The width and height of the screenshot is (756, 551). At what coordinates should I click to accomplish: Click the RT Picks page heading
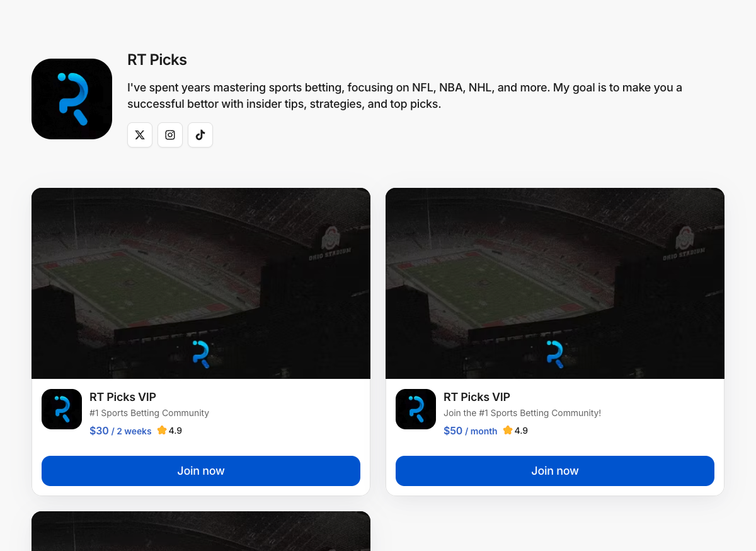click(157, 60)
